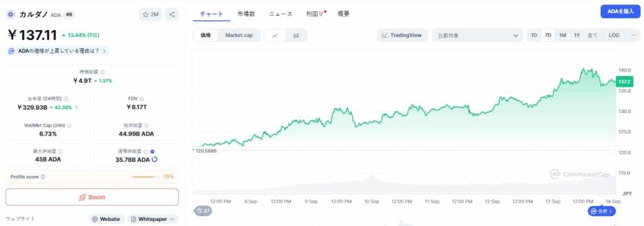The width and height of the screenshot is (644, 226).
Task: Open the chart tab
Action: (211, 14)
